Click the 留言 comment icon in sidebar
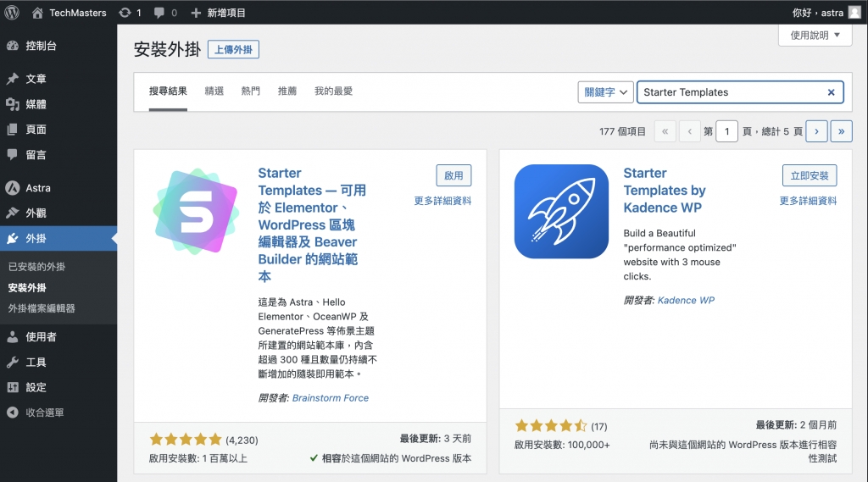 pyautogui.click(x=13, y=154)
